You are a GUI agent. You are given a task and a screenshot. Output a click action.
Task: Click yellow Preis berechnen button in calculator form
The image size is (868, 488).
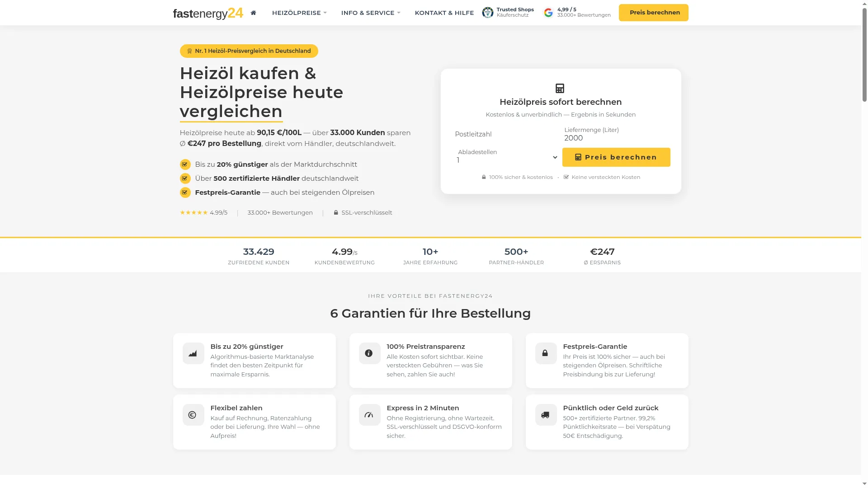click(616, 157)
